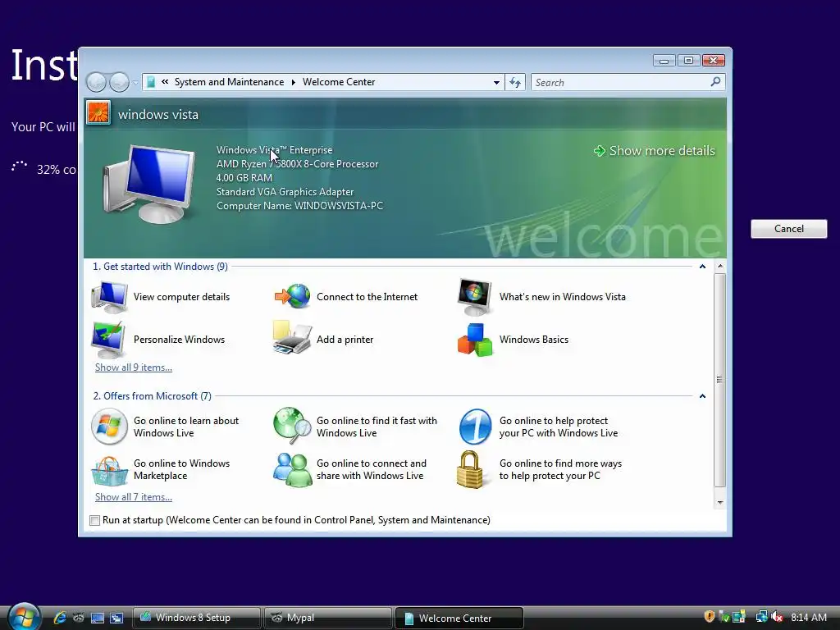This screenshot has width=840, height=630.
Task: Click the Welcome Center breadcrumb
Action: pyautogui.click(x=339, y=82)
